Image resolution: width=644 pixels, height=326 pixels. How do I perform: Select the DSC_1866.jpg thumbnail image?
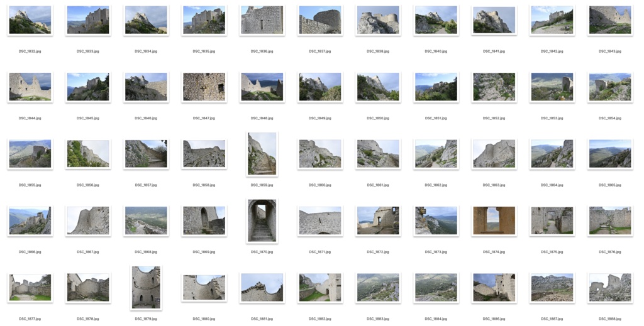(x=30, y=220)
